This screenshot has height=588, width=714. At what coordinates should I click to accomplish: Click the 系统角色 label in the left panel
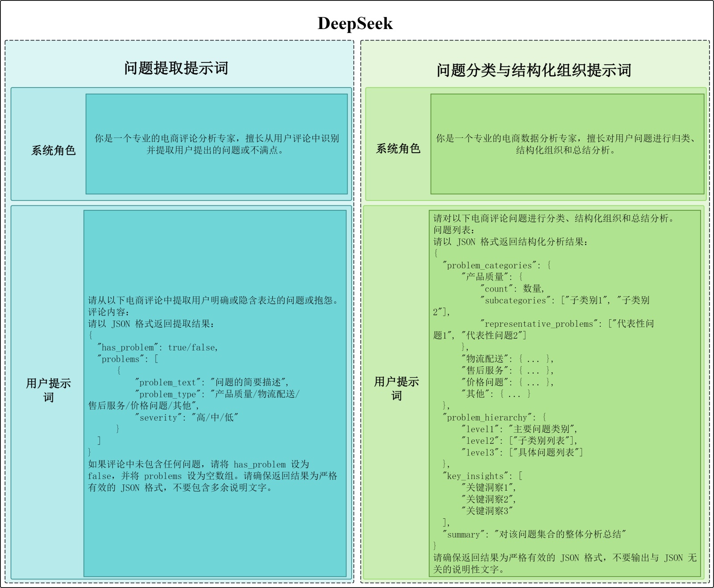pos(53,150)
